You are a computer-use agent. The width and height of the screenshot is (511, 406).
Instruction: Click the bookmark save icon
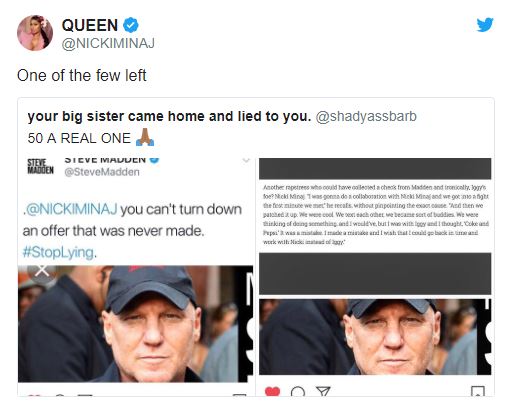pos(477,392)
